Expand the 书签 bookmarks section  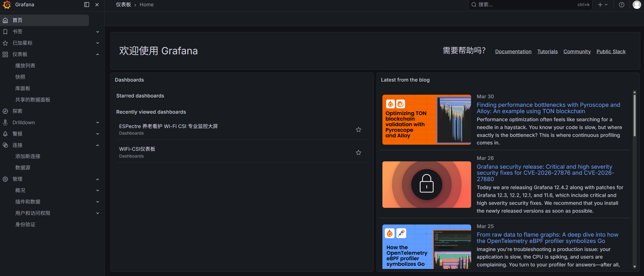click(98, 32)
